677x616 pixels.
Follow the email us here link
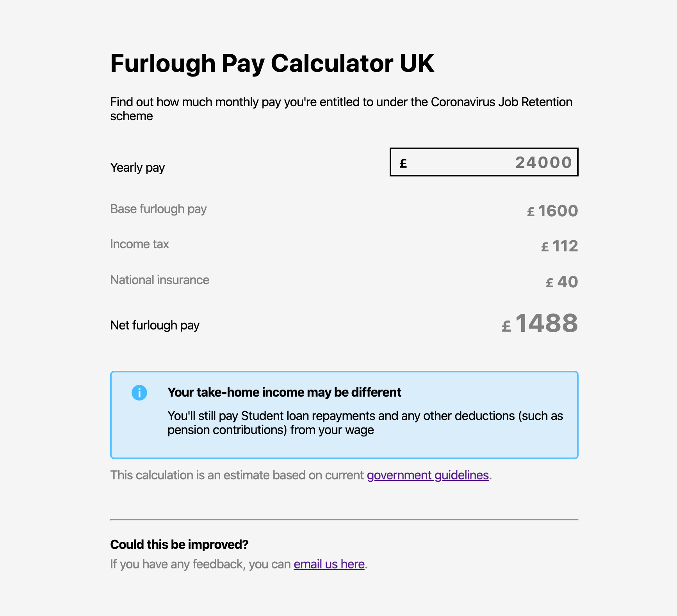click(329, 564)
